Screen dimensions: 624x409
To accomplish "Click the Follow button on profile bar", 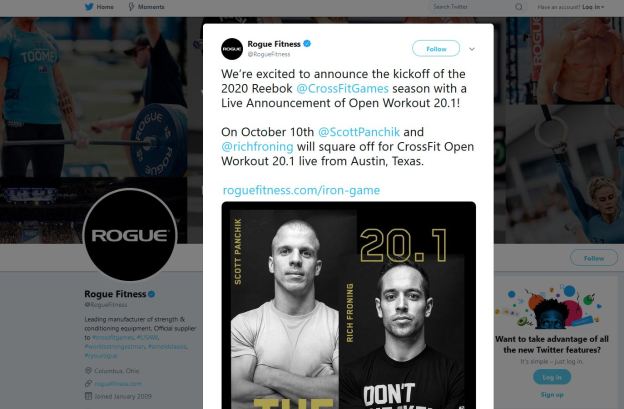I will click(594, 258).
